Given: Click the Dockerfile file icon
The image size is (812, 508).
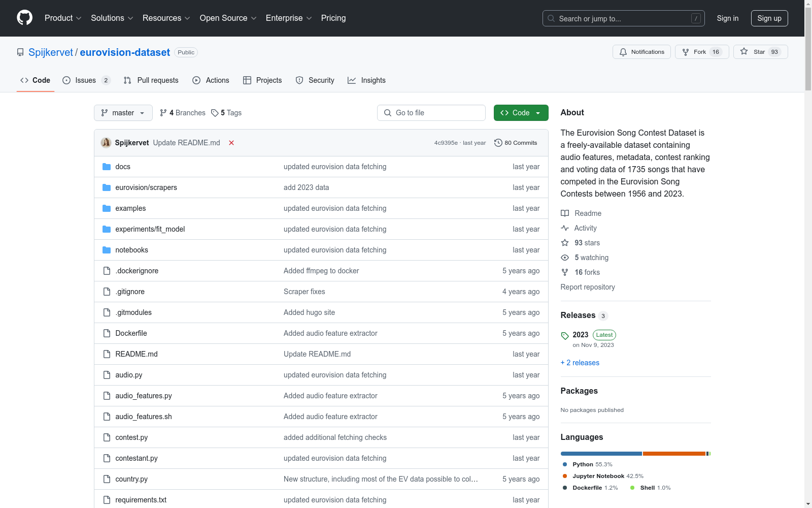Looking at the screenshot, I should tap(107, 333).
